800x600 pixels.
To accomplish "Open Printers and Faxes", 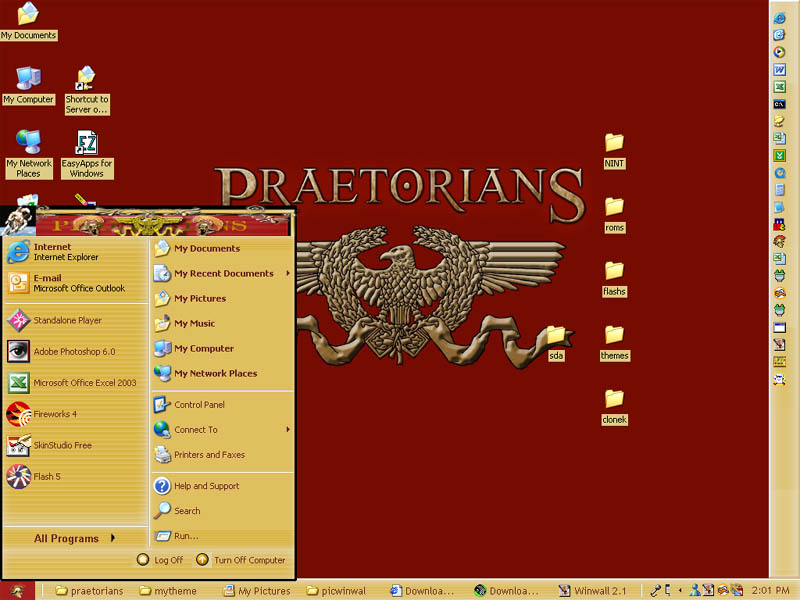I will pyautogui.click(x=222, y=455).
